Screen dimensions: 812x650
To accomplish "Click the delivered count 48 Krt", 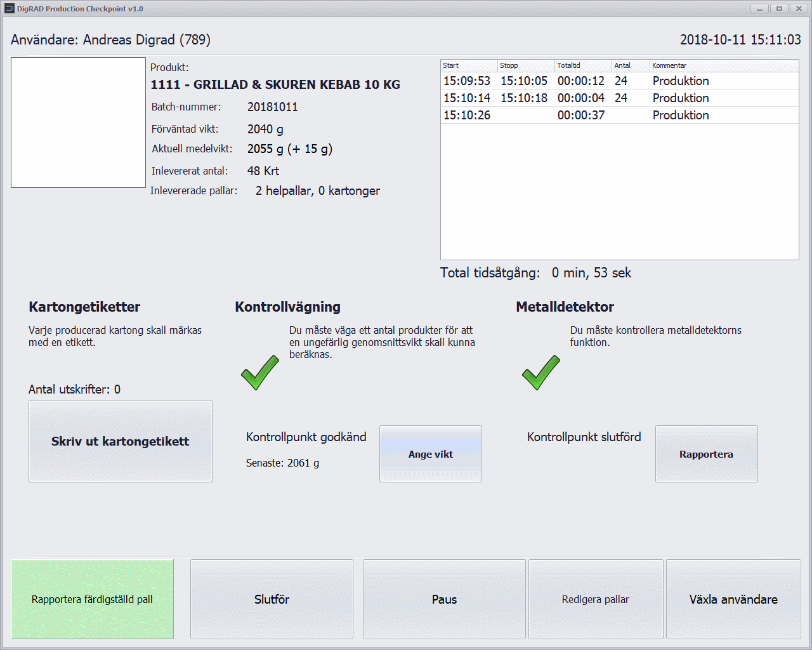I will [263, 171].
